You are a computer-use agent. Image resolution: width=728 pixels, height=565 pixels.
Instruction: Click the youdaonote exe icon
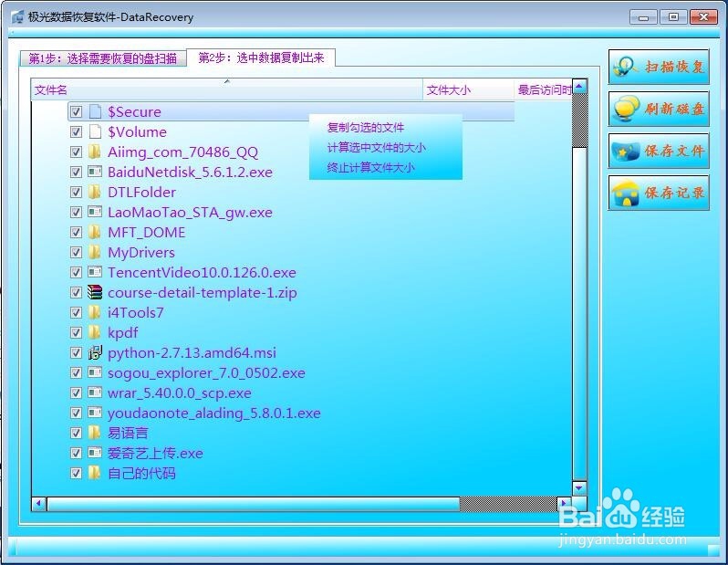(95, 413)
